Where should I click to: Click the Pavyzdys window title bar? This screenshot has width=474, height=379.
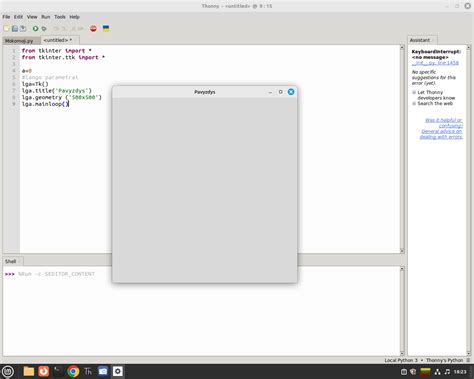(x=205, y=92)
